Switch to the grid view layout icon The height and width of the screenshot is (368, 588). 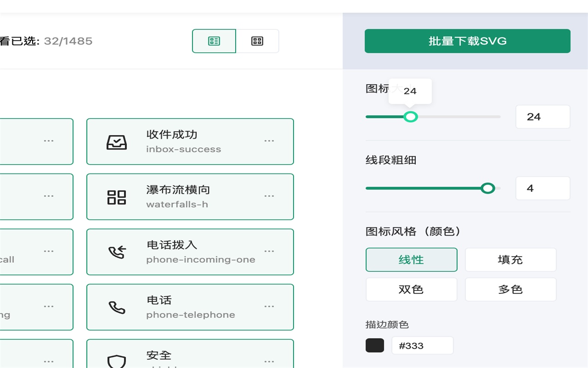point(257,41)
